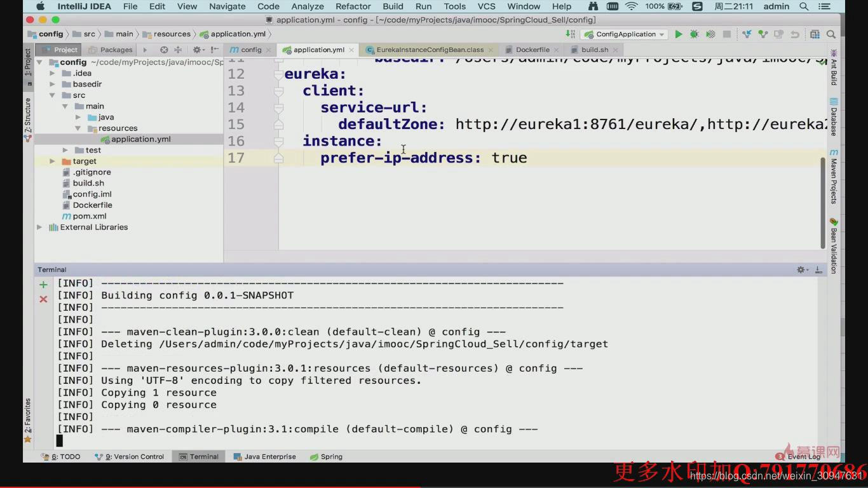Expand the java folder
The width and height of the screenshot is (868, 488).
click(x=78, y=117)
